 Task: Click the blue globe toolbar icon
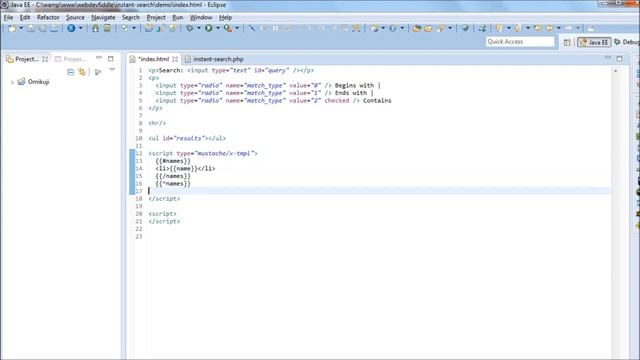coord(71,28)
